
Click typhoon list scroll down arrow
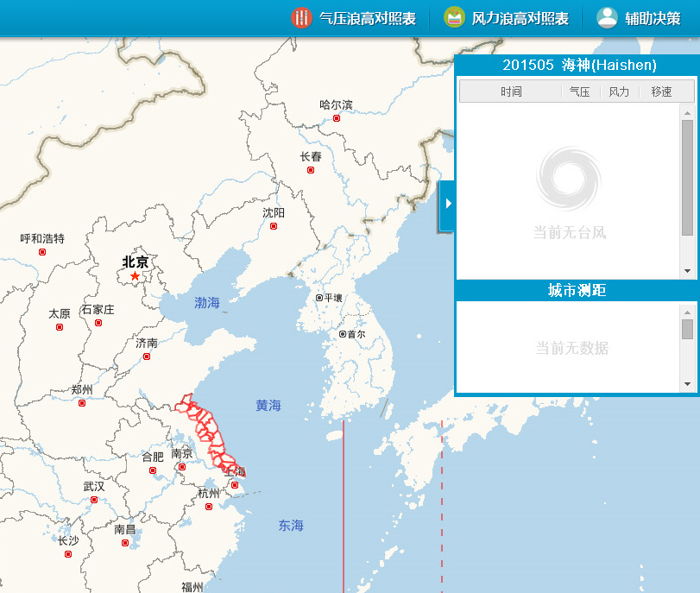(x=687, y=271)
